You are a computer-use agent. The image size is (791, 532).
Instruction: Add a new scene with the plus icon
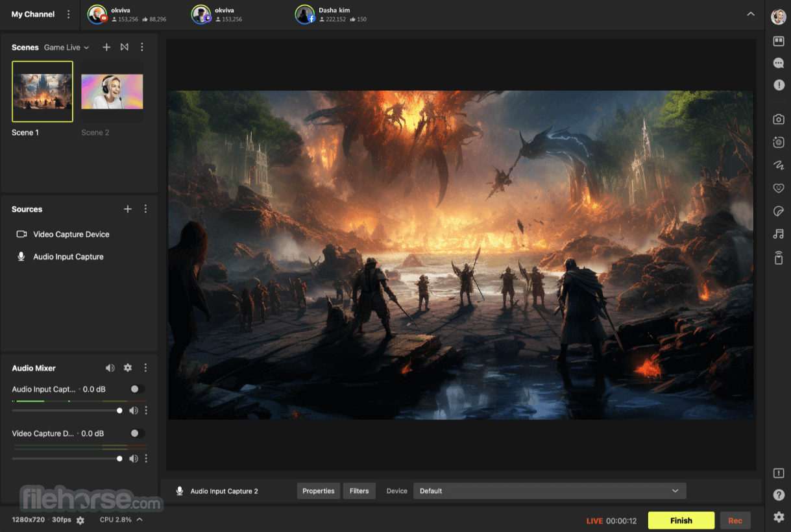point(106,47)
